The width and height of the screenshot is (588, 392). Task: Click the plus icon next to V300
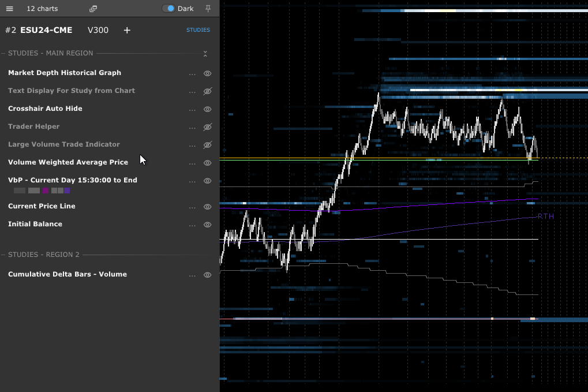point(126,30)
